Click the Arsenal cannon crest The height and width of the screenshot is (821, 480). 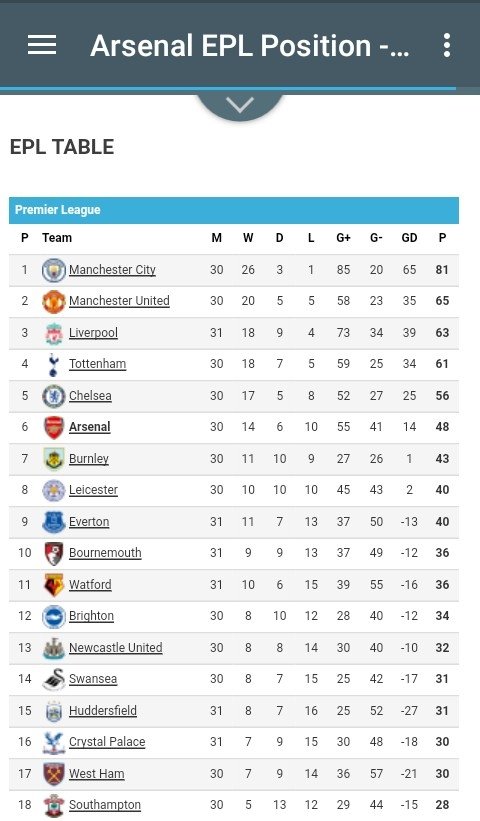(53, 427)
